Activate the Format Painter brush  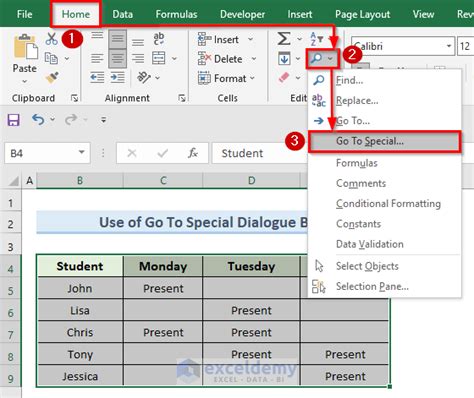point(52,78)
